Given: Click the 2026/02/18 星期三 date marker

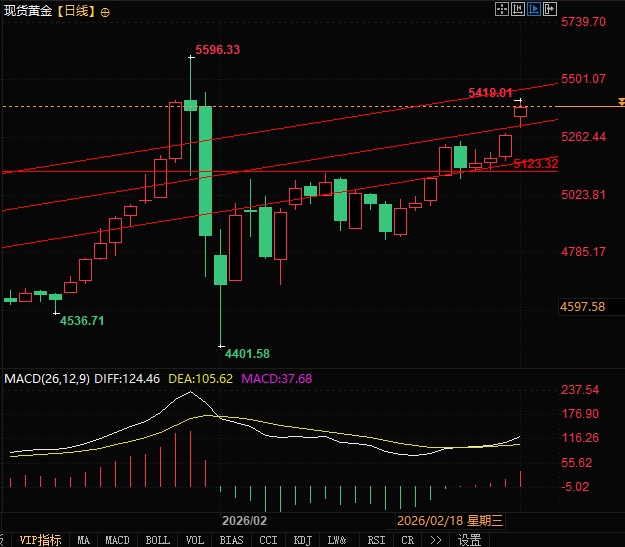Looking at the screenshot, I should (450, 520).
